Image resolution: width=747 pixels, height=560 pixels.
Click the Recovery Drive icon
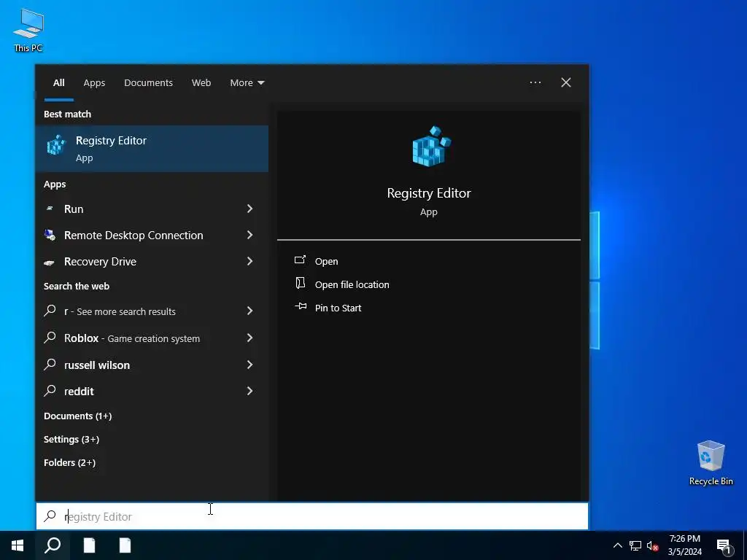pyautogui.click(x=49, y=262)
